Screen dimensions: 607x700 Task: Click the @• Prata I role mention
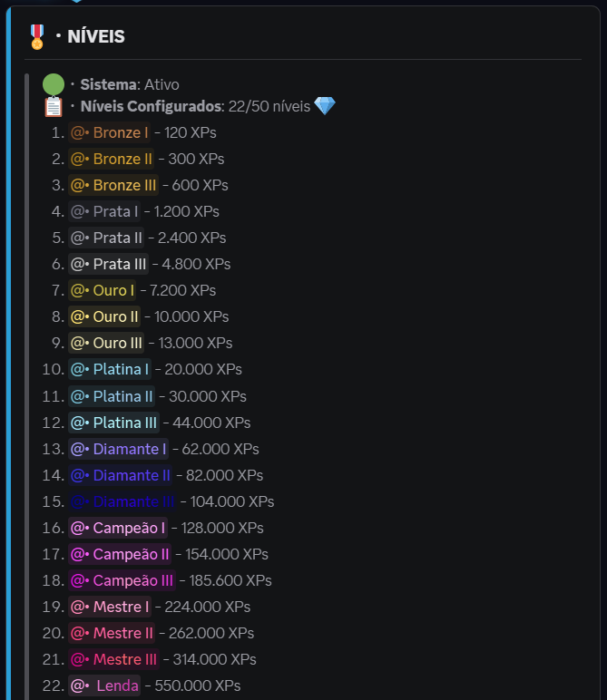[x=104, y=211]
